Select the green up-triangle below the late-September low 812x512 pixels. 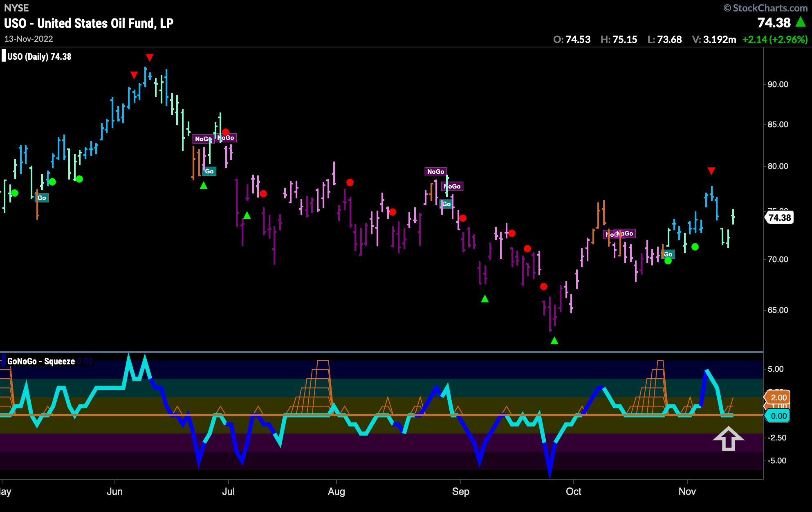coord(554,340)
